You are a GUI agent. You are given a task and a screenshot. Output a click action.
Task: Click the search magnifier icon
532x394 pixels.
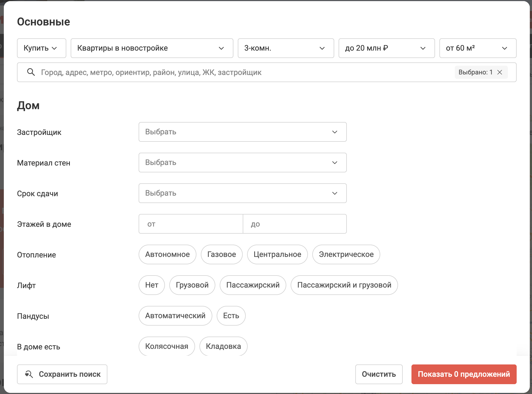pos(31,72)
